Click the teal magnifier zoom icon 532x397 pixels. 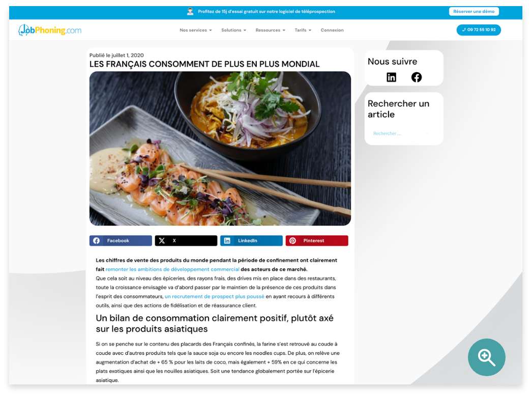tap(487, 357)
